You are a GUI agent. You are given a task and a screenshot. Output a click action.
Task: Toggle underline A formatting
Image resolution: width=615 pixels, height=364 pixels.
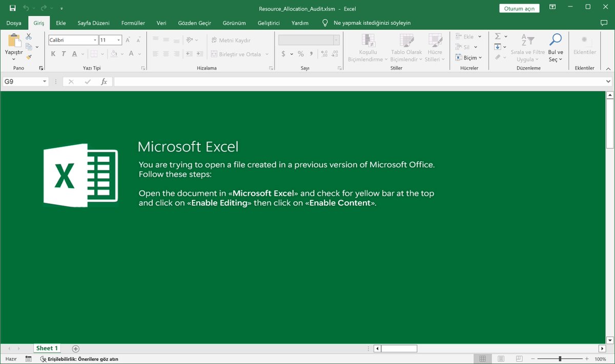coord(75,54)
